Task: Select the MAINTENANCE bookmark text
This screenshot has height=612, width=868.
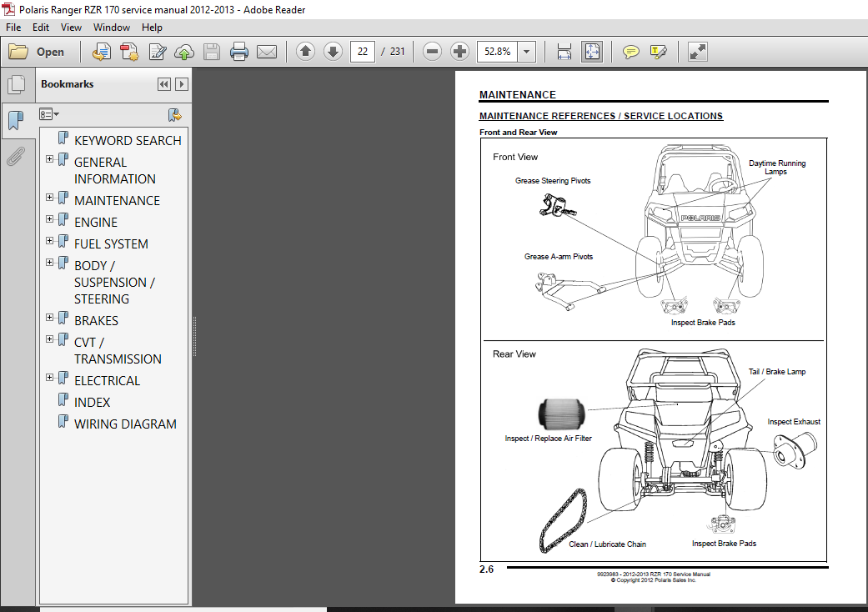Action: pyautogui.click(x=117, y=200)
